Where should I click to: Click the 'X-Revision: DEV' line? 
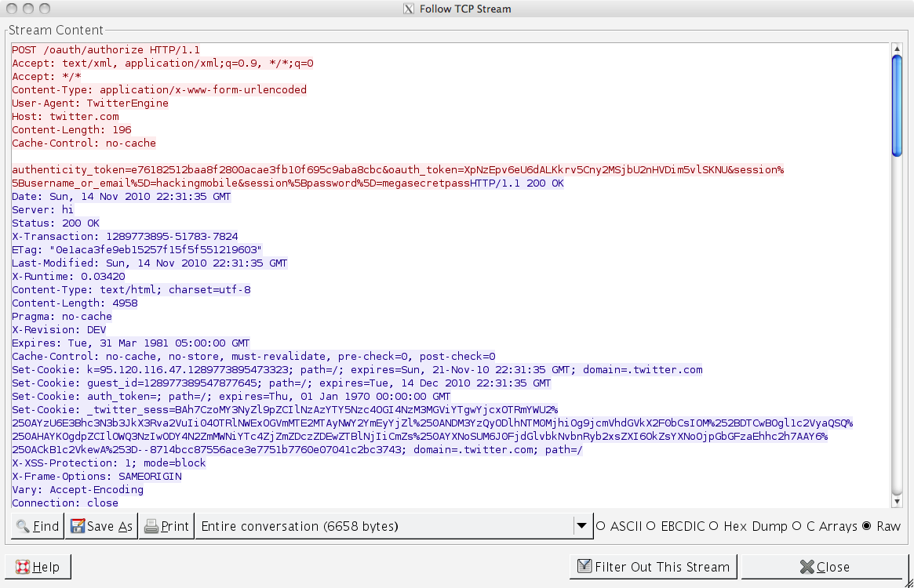[x=59, y=330]
